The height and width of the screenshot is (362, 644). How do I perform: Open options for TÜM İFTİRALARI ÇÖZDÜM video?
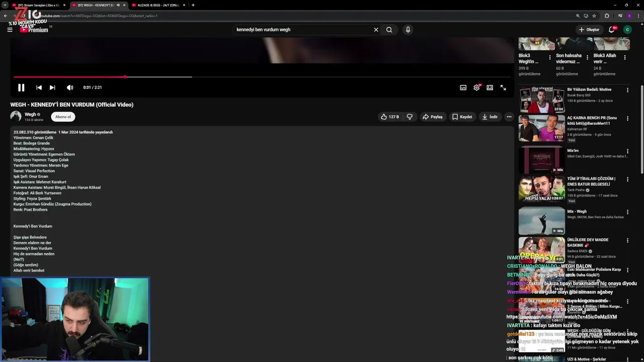tap(627, 179)
